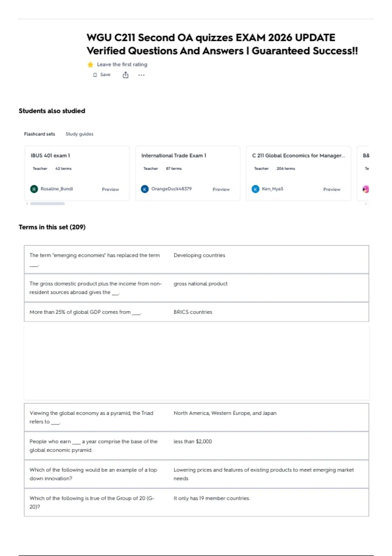Click OrangeDuck48379's avatar icon
Image resolution: width=392 pixels, height=556 pixels.
(145, 189)
